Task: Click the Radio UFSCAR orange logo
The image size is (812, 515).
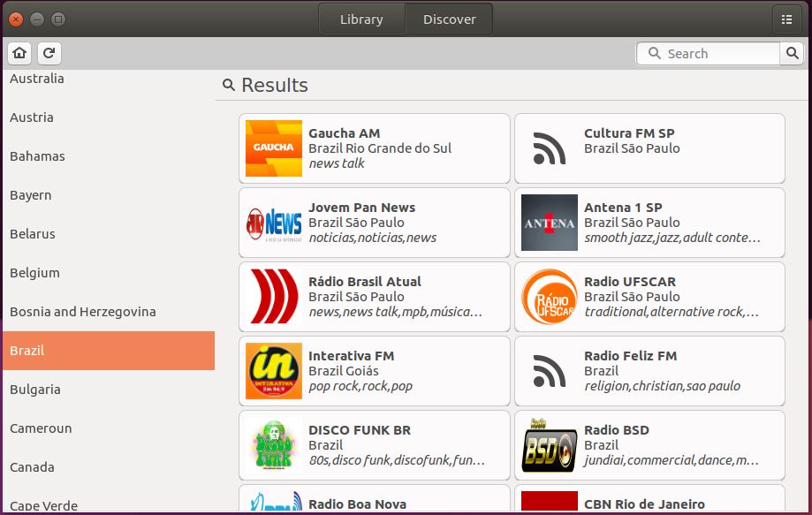Action: pyautogui.click(x=550, y=297)
